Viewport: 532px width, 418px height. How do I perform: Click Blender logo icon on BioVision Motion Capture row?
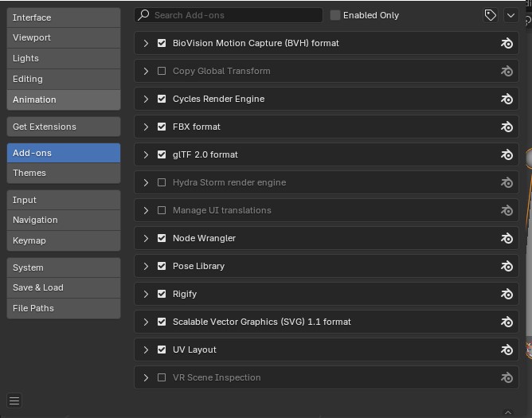[x=507, y=44]
